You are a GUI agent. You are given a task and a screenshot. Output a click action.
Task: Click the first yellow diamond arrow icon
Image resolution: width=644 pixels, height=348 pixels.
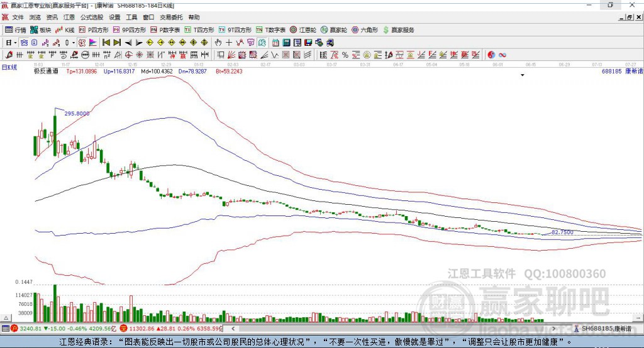[x=150, y=42]
